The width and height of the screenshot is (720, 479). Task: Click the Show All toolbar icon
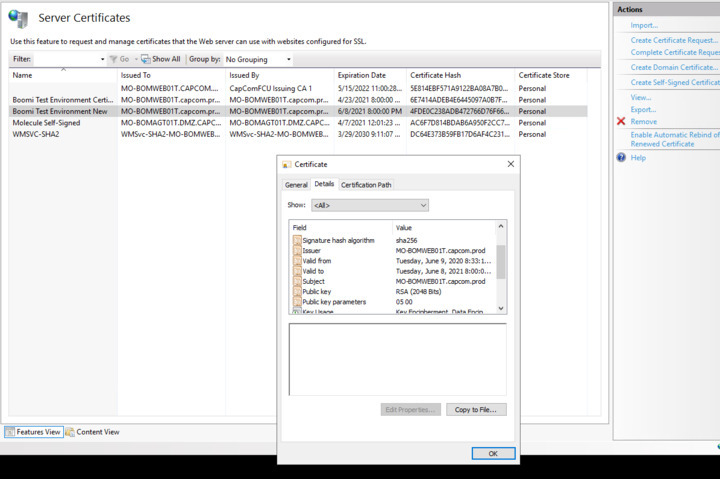pos(145,60)
